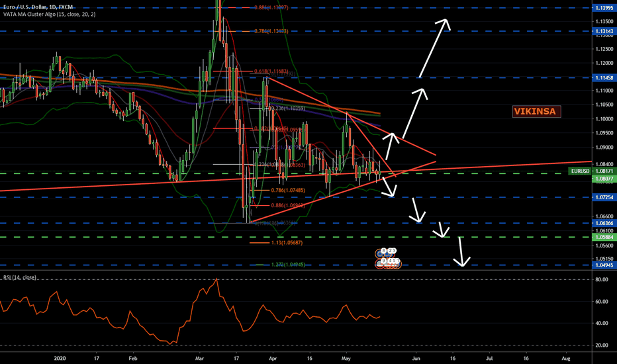617x364 pixels.
Task: Open the lower event marker icons near May
Action: click(x=389, y=263)
